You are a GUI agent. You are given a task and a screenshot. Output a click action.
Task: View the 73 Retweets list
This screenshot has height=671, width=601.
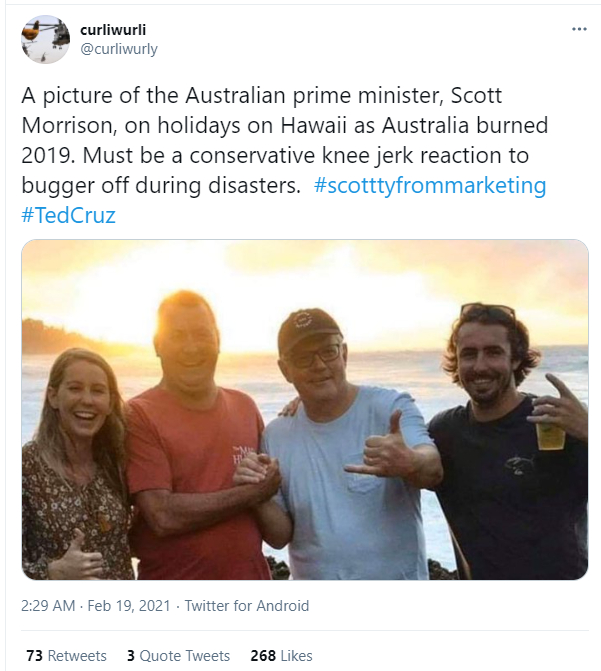tap(65, 656)
